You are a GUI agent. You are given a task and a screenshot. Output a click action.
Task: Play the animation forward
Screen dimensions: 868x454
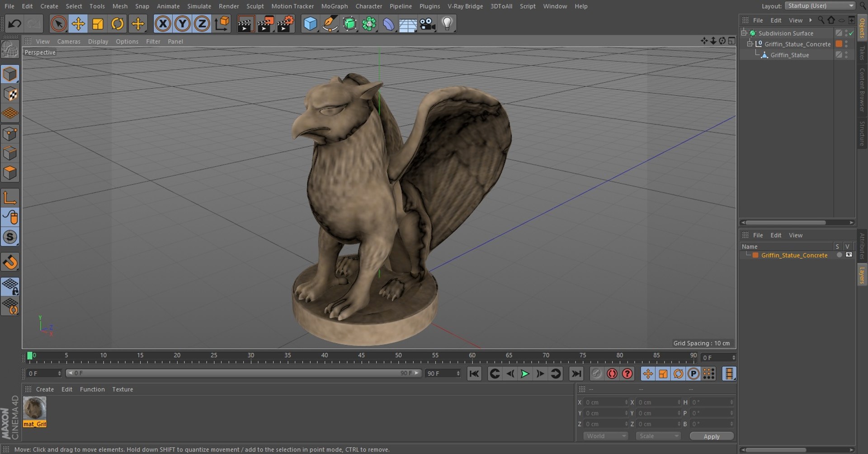coord(525,374)
